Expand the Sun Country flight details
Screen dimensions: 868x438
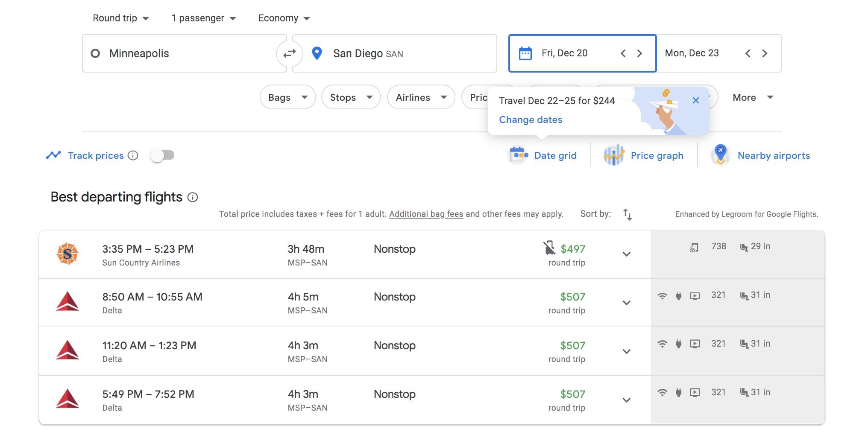pos(627,254)
